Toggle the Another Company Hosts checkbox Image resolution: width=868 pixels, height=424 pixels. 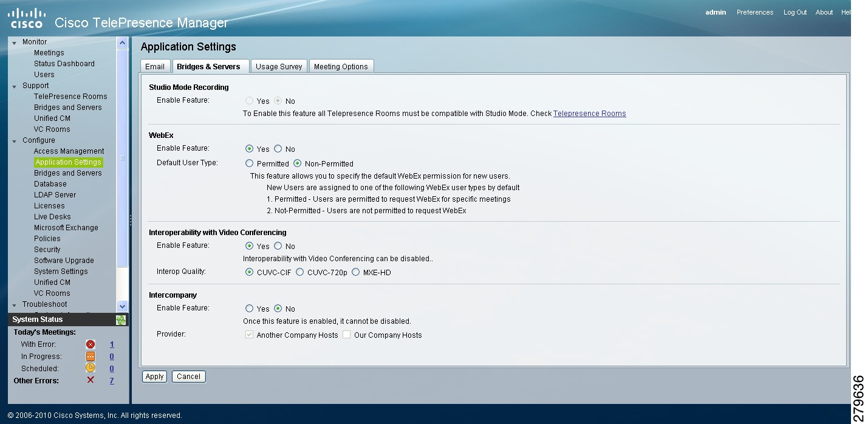point(250,335)
